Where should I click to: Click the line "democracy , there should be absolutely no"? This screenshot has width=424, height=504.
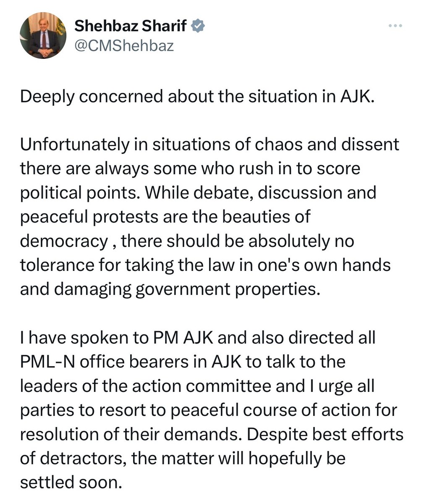pos(187,241)
